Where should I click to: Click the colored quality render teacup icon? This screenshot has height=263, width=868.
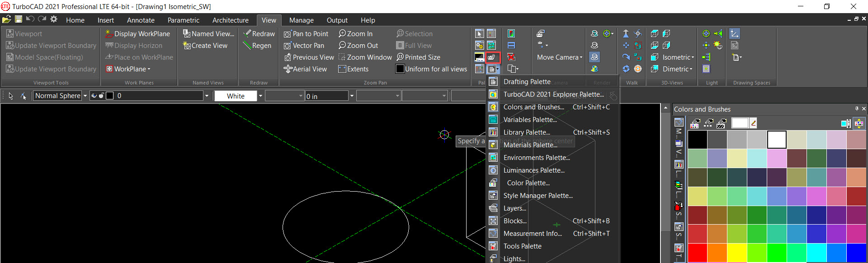[594, 69]
